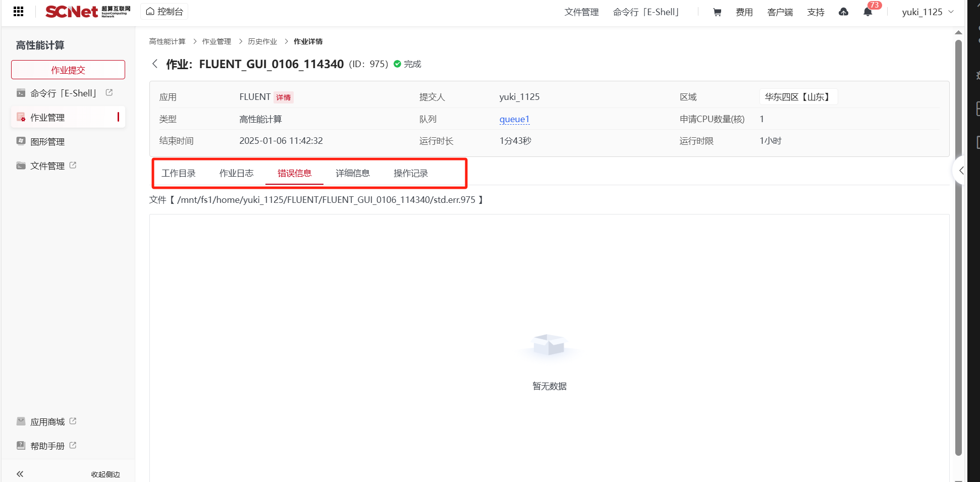The height and width of the screenshot is (482, 980).
Task: Open the 详细信息 tab
Action: click(x=352, y=173)
